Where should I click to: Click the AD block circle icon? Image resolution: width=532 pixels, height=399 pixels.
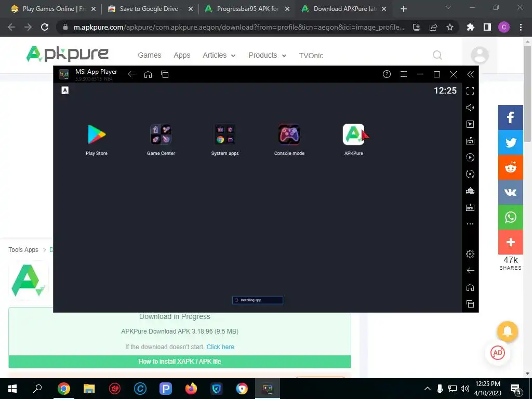(x=498, y=353)
